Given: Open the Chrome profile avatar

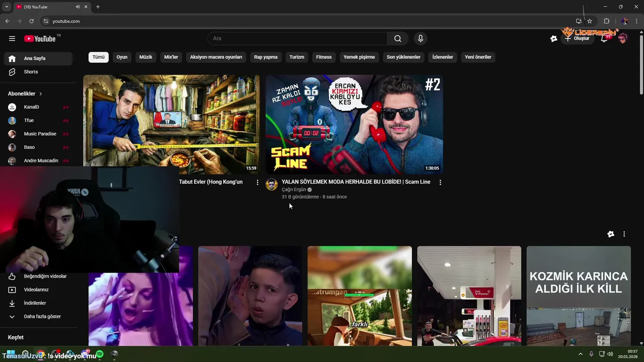Looking at the screenshot, I should pyautogui.click(x=624, y=21).
